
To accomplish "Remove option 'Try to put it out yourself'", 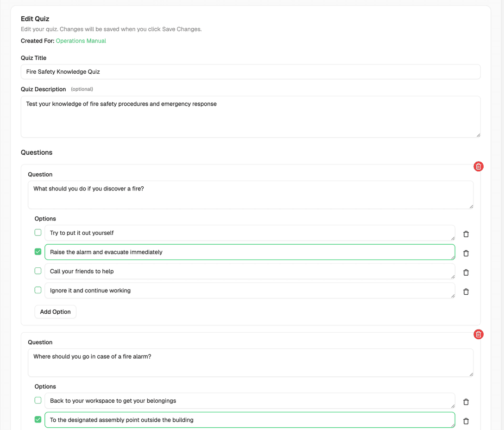I will 466,234.
